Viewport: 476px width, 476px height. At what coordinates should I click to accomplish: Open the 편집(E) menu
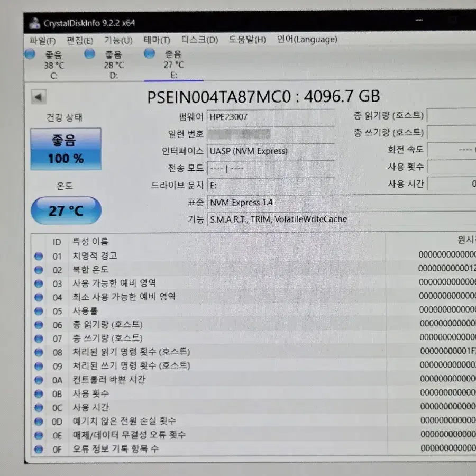80,40
